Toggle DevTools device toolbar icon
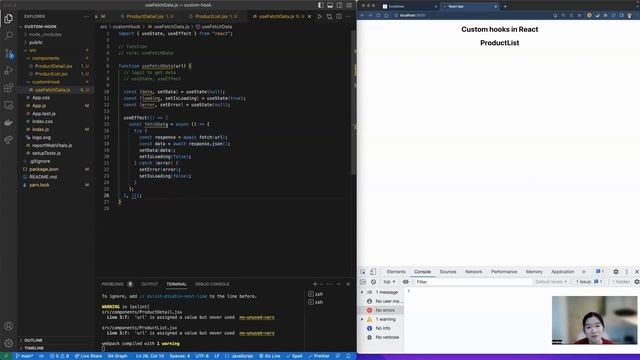 pos(373,272)
